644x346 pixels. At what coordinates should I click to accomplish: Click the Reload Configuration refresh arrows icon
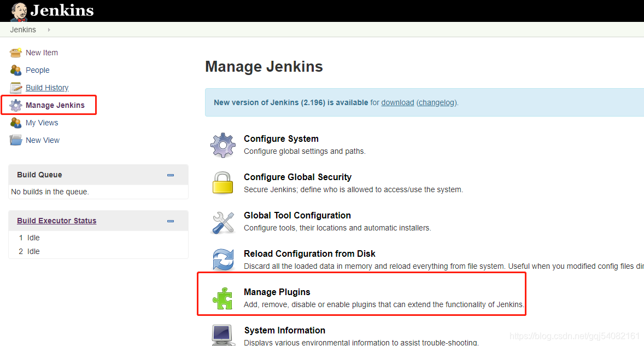(223, 259)
